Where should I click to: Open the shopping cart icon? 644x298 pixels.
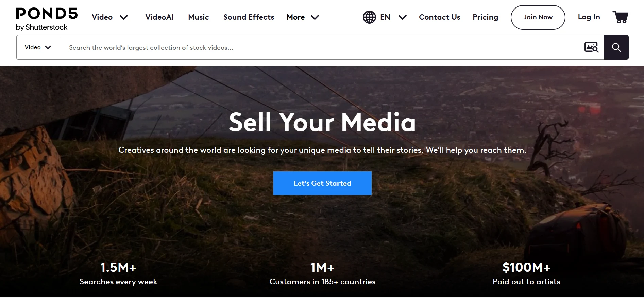click(x=621, y=17)
